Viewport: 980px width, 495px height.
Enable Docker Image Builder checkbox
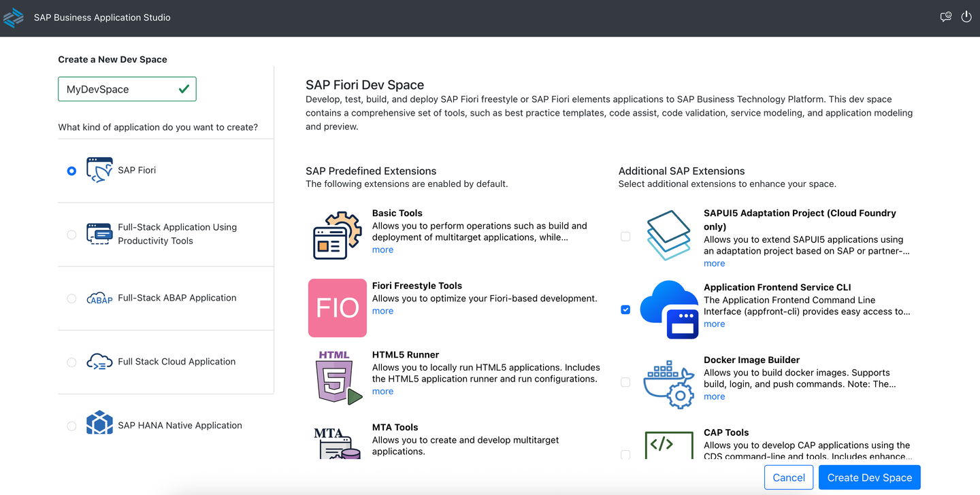tap(625, 382)
